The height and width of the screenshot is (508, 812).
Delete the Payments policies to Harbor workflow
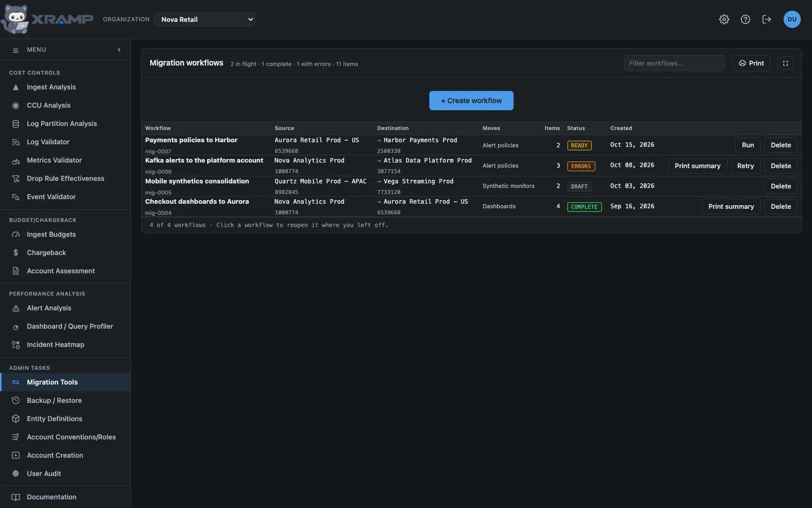(781, 145)
